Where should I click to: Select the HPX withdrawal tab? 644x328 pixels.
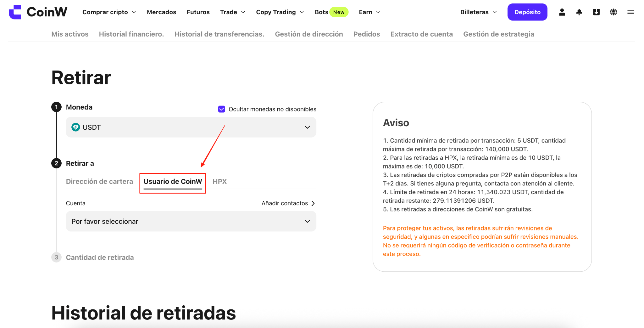[x=219, y=182]
